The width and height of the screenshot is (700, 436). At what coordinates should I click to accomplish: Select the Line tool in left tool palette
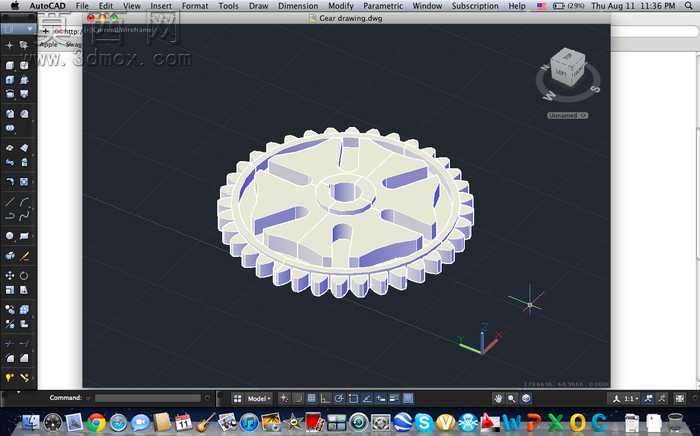click(x=10, y=202)
